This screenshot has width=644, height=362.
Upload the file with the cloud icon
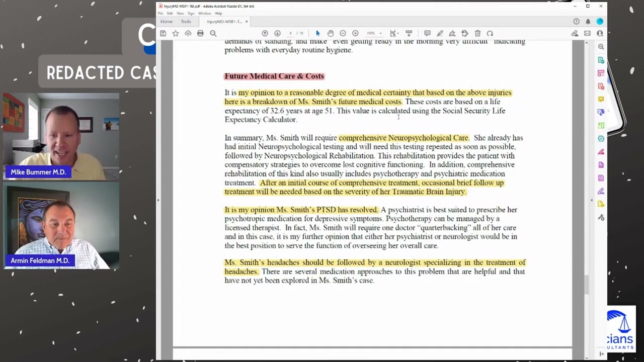(x=188, y=33)
